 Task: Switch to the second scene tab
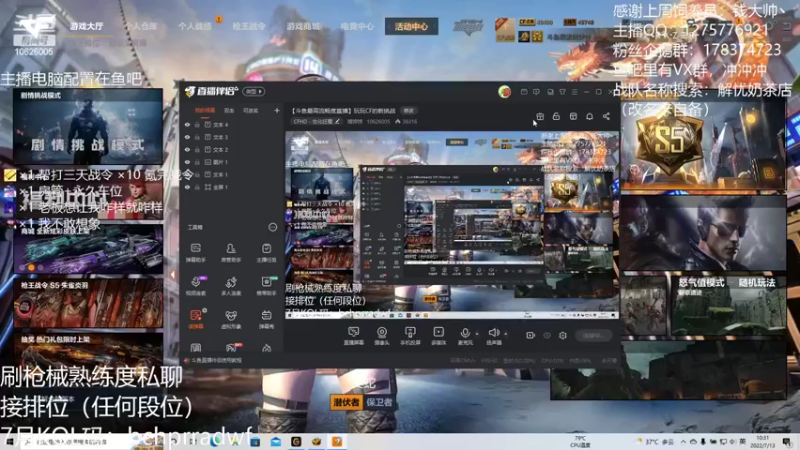(229, 110)
